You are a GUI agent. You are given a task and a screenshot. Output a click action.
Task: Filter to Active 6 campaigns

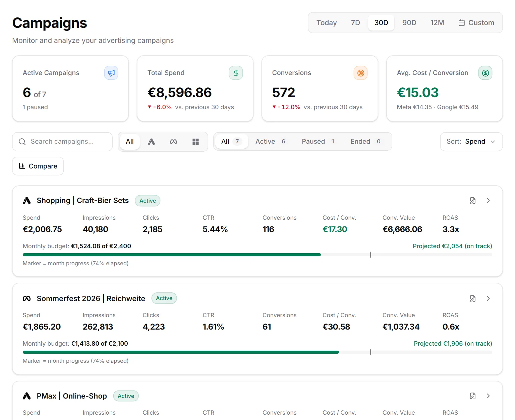pyautogui.click(x=271, y=142)
